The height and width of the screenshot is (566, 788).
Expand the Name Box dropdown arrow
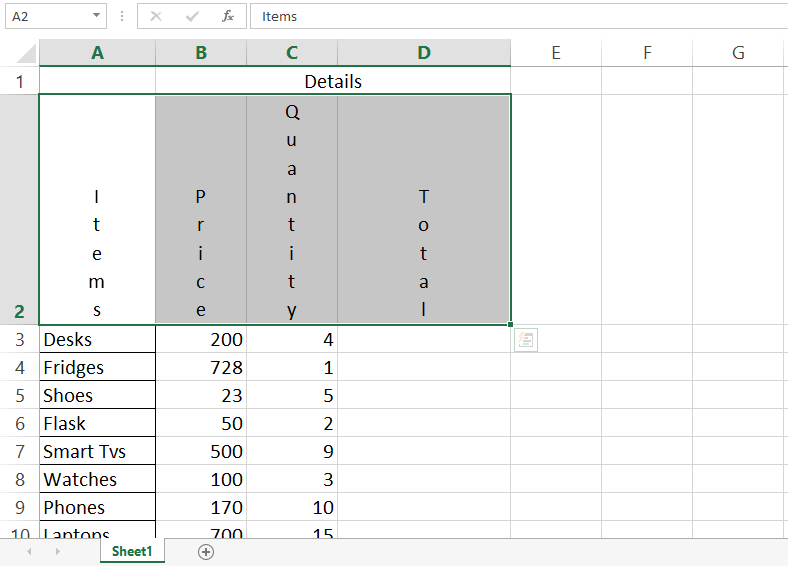(96, 16)
